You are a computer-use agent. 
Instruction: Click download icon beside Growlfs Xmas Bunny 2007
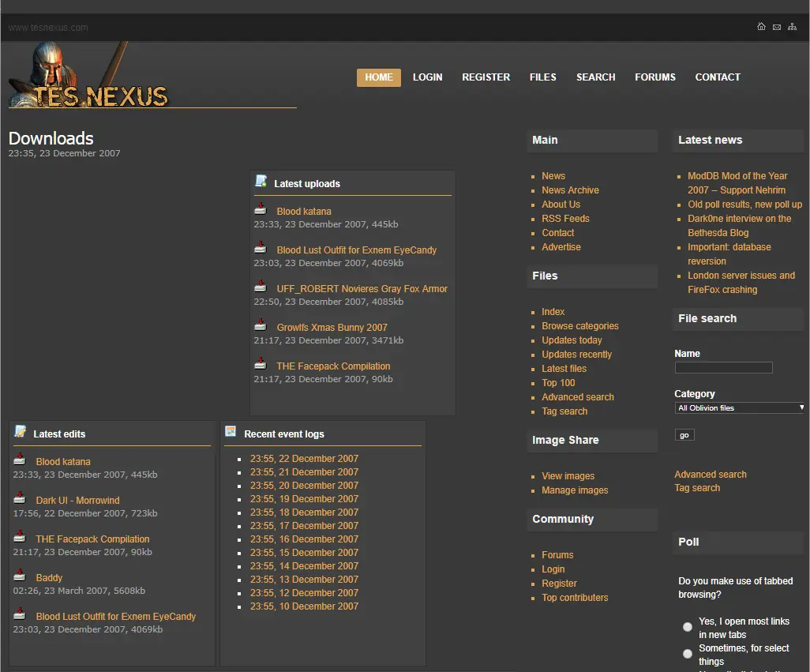(x=261, y=325)
